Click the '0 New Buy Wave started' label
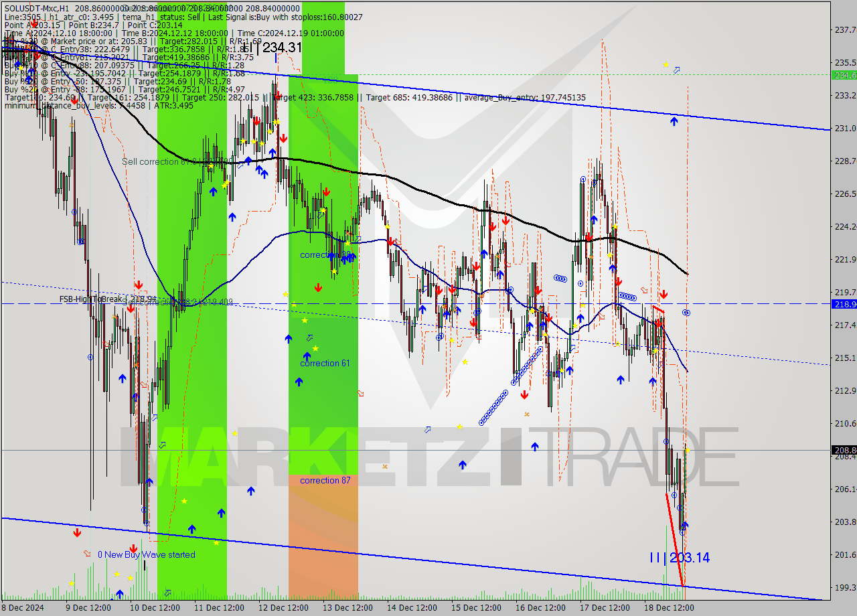857x616 pixels. (147, 554)
